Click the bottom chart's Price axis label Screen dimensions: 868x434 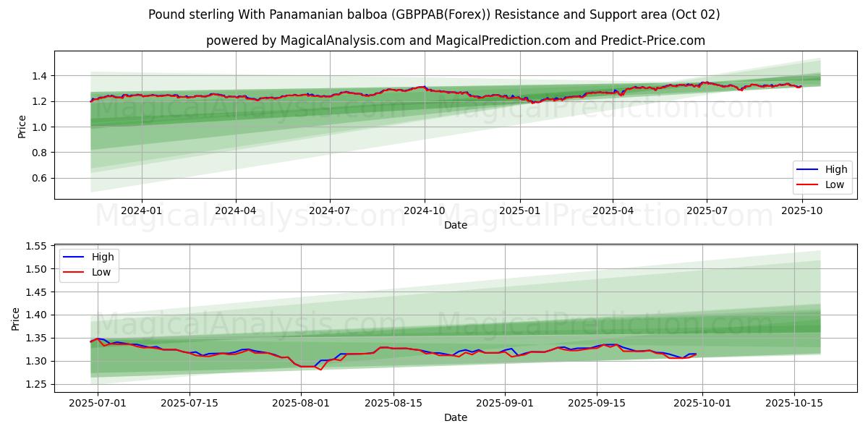click(x=17, y=318)
